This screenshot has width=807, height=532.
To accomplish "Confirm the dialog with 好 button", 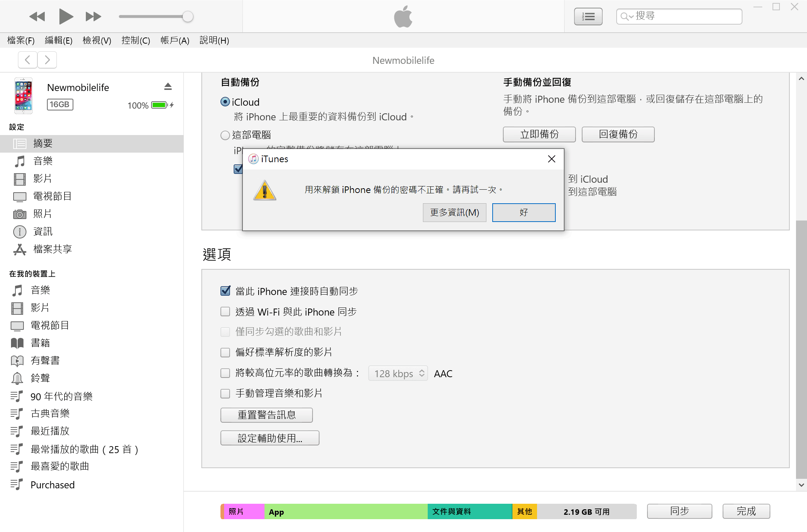I will 524,212.
